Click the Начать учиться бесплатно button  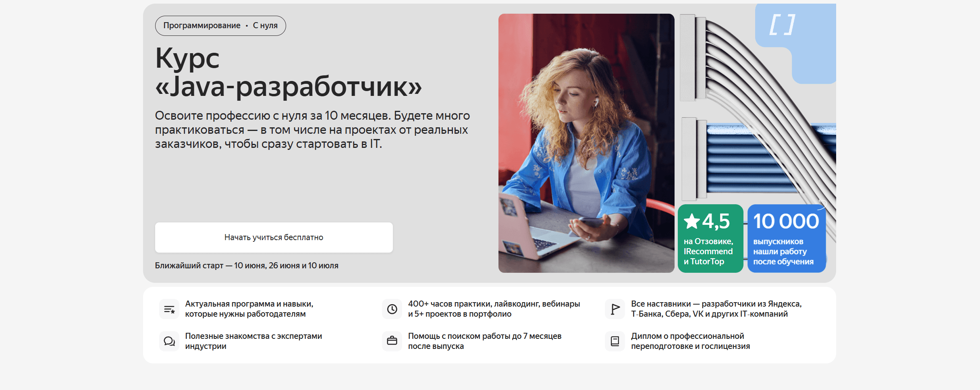coord(274,237)
